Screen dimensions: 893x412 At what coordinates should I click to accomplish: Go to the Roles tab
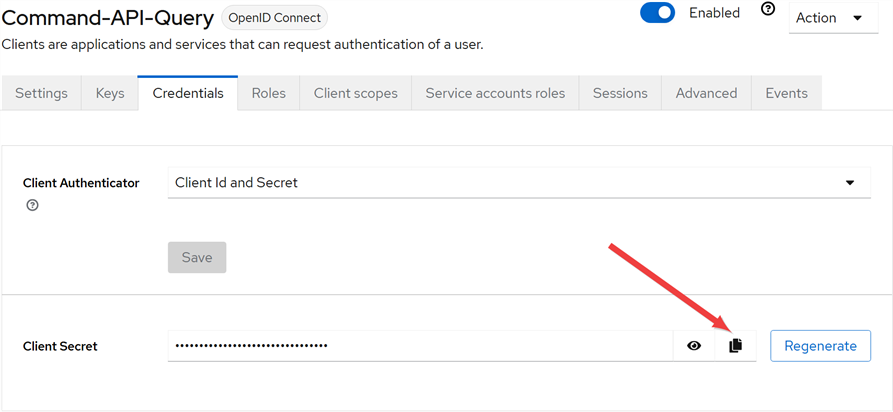269,93
